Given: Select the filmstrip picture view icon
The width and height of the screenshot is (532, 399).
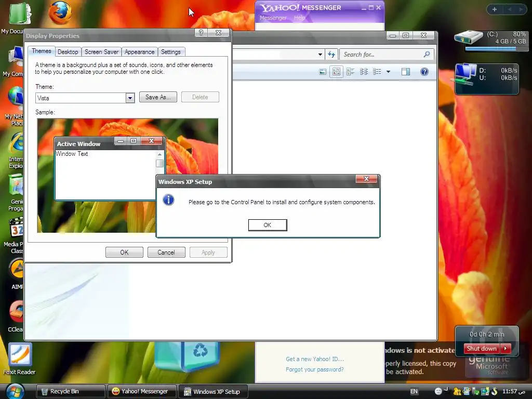Looking at the screenshot, I should click(323, 72).
